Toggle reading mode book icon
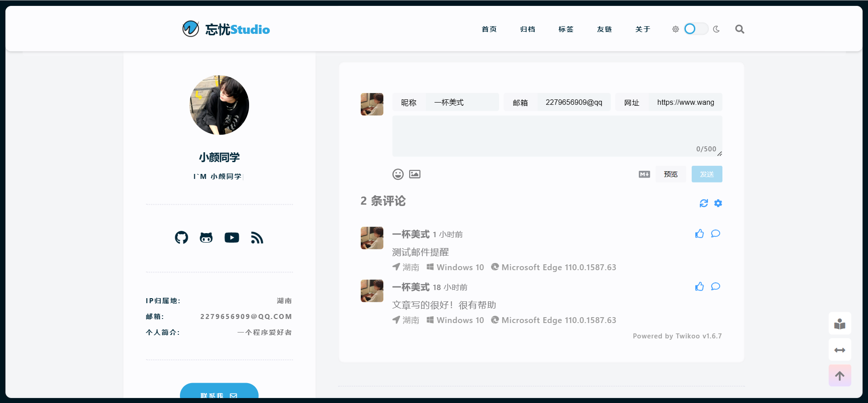Screen dimensions: 868x403 840,323
